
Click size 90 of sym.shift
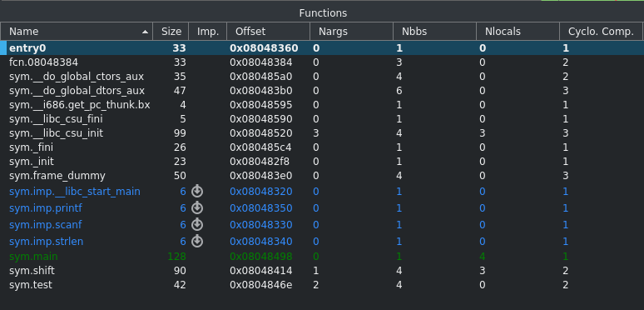(x=179, y=271)
